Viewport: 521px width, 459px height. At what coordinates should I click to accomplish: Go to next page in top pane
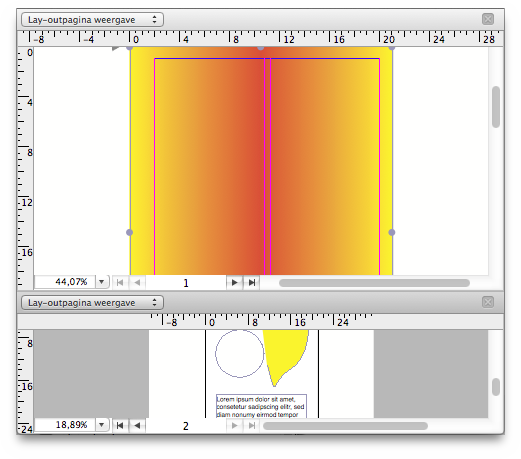coord(235,283)
